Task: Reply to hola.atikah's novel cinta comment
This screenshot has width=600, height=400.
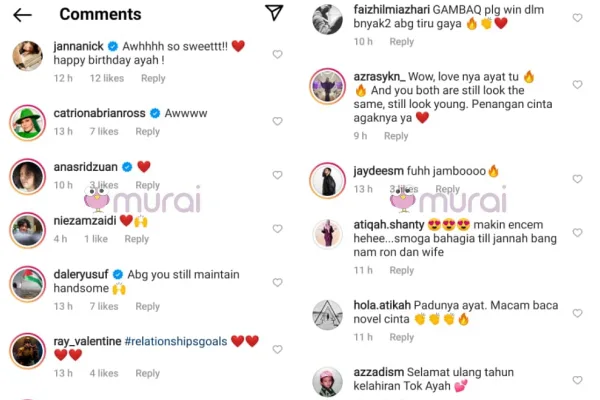Action: pyautogui.click(x=402, y=337)
